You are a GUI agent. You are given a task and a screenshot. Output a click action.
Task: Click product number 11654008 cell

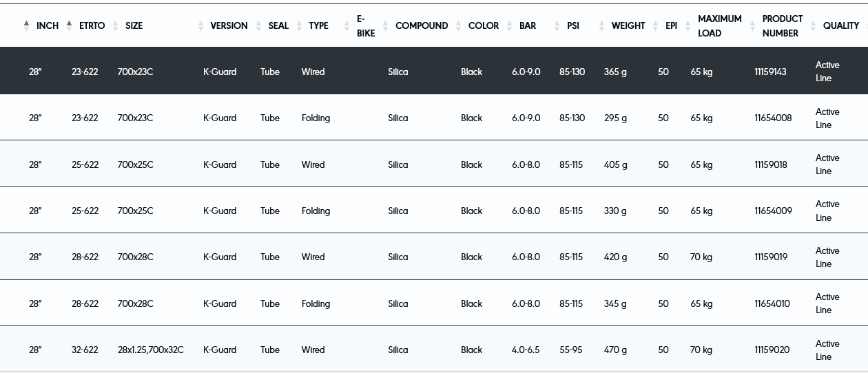coord(773,118)
